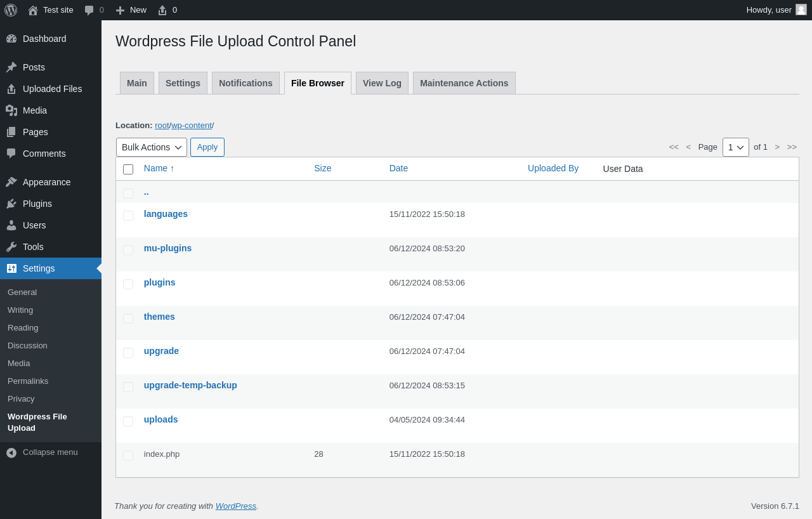This screenshot has height=519, width=812.
Task: Open Dashboard from the sidebar icon
Action: (11, 39)
